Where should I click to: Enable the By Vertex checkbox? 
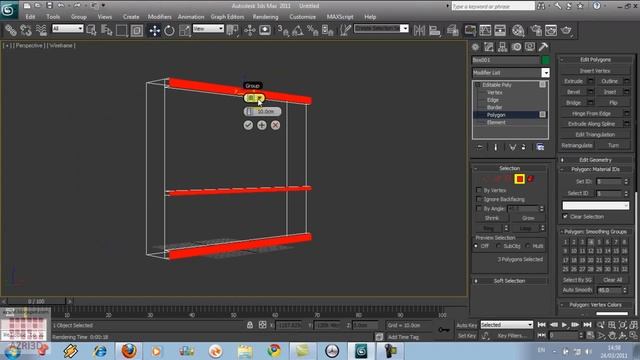(479, 190)
